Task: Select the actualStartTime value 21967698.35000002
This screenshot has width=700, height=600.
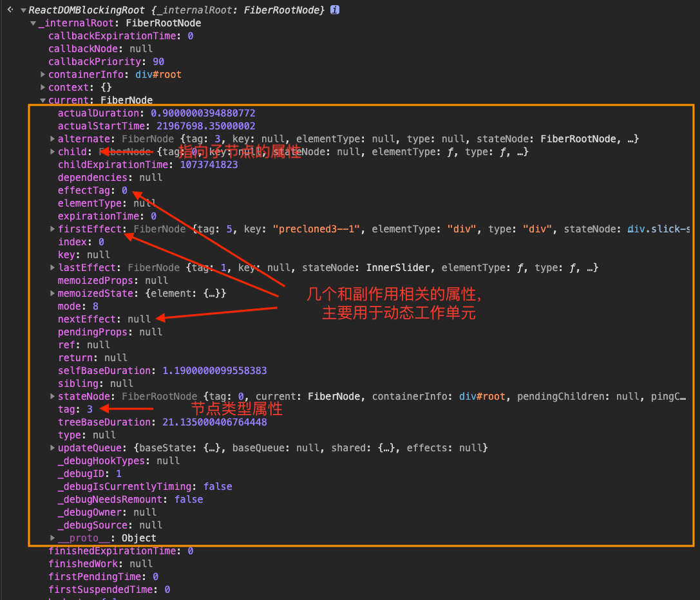Action: tap(206, 126)
